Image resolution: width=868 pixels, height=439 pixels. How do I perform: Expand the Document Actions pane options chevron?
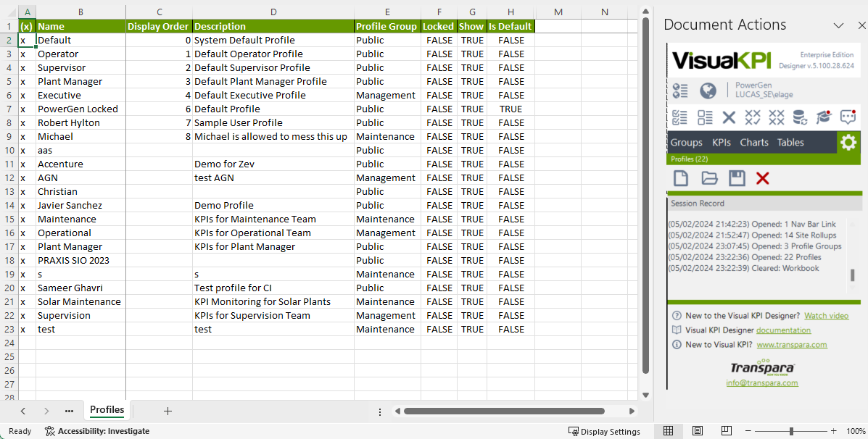838,25
